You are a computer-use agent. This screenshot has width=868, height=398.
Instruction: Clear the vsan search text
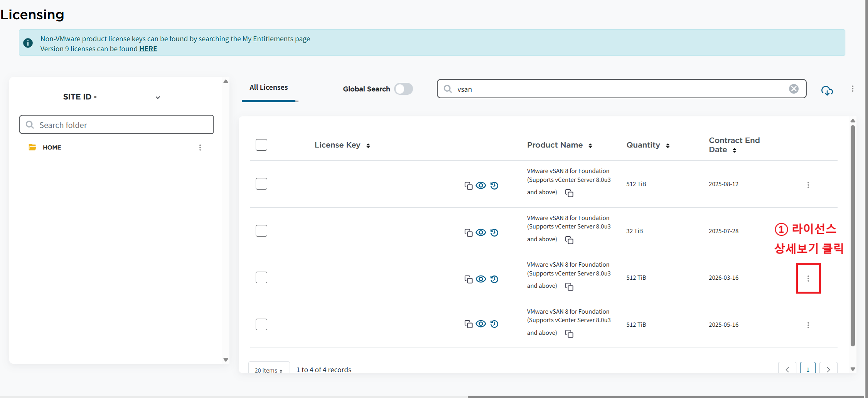[794, 89]
